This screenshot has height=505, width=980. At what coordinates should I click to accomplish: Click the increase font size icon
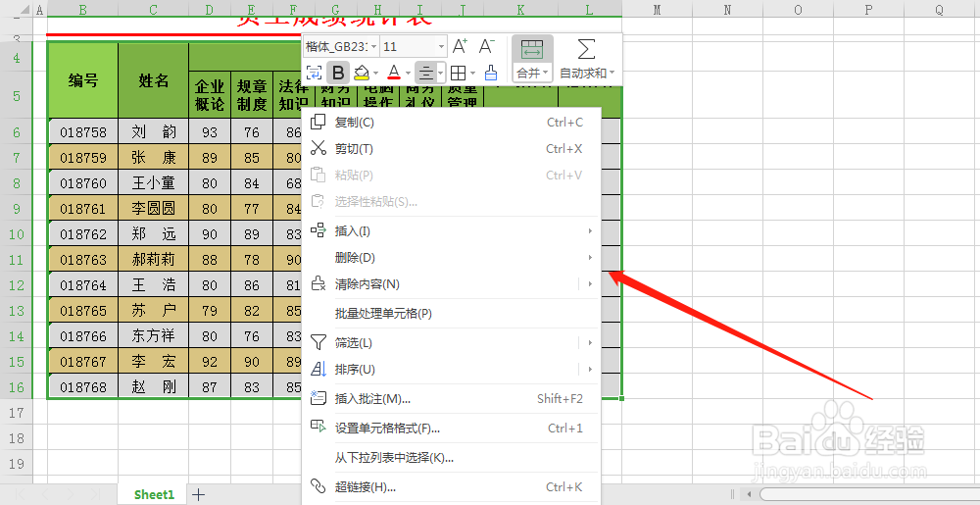click(x=460, y=46)
